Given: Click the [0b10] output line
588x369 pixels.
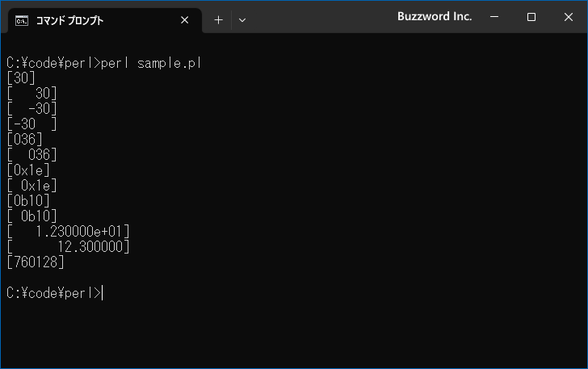Looking at the screenshot, I should [28, 200].
